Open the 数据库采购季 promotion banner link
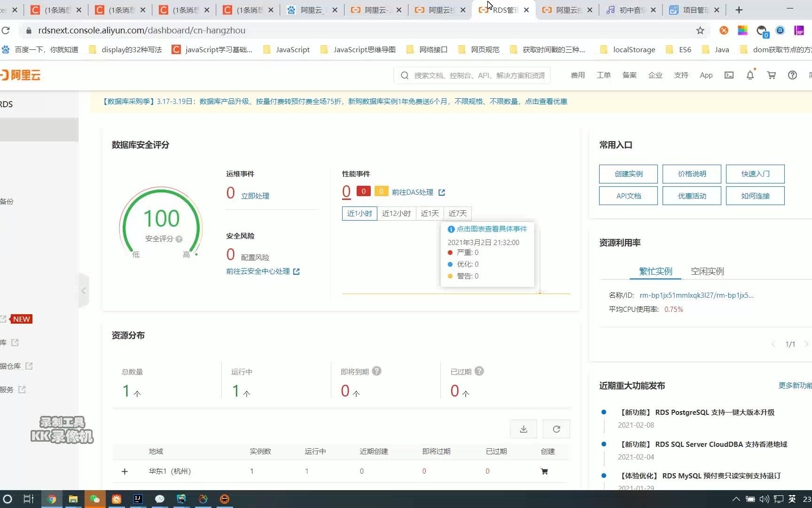812x508 pixels. point(335,102)
